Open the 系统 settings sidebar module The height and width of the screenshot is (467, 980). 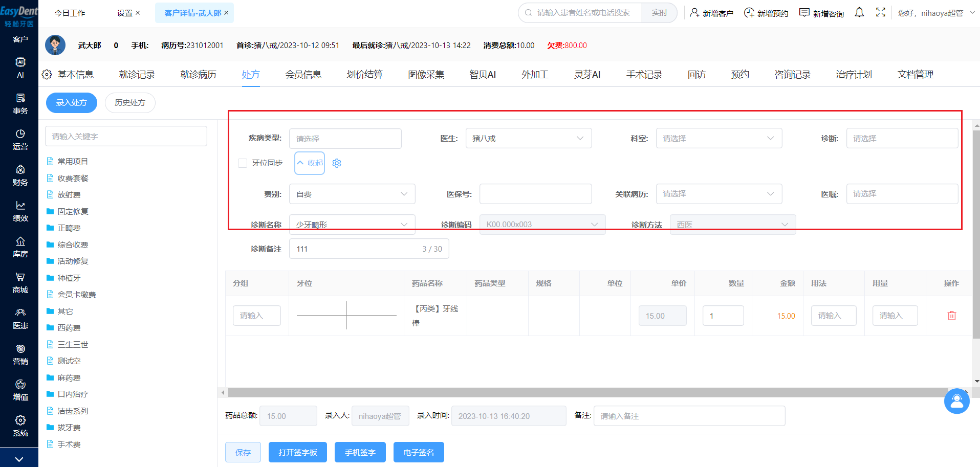20,426
